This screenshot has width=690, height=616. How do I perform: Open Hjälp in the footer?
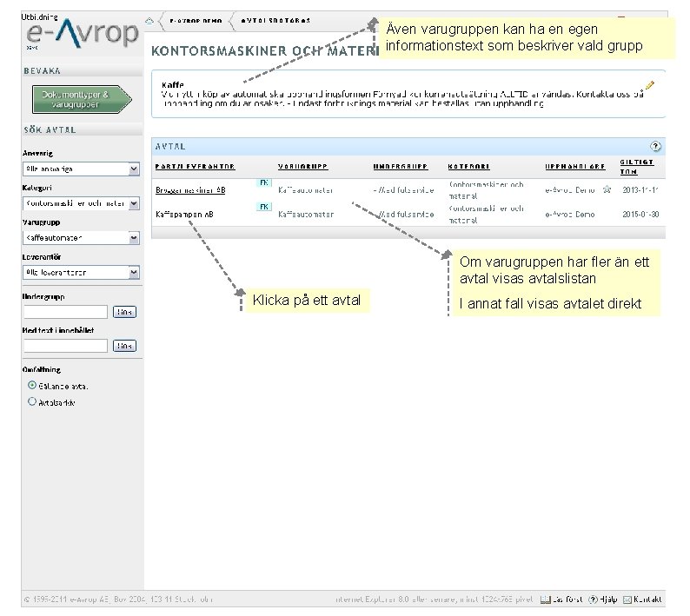pos(603,599)
